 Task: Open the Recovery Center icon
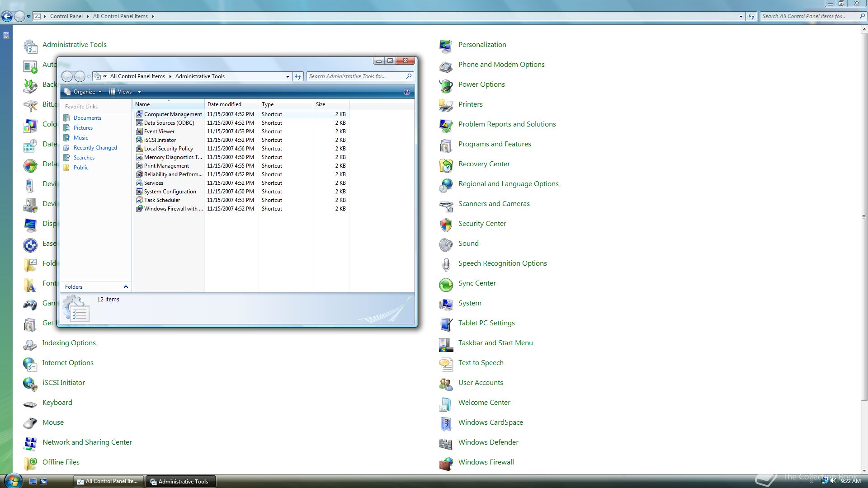446,164
